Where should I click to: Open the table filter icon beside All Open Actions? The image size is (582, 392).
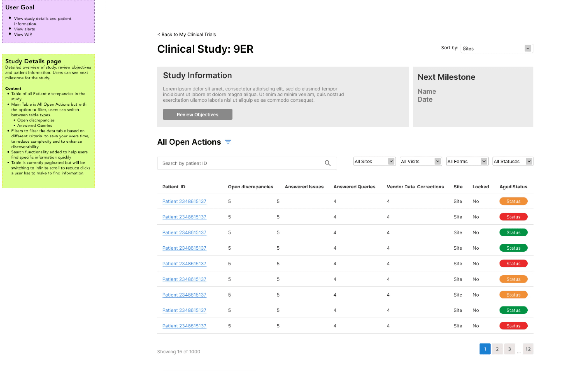pyautogui.click(x=228, y=142)
